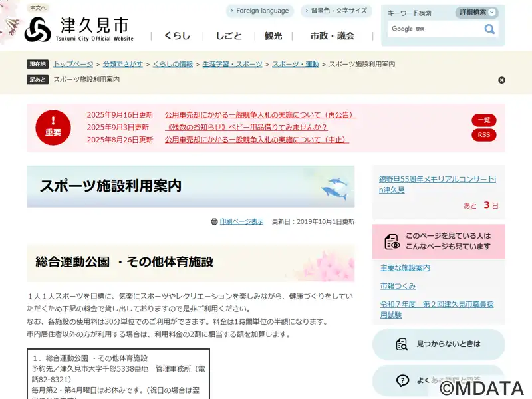Click the Tsukumi City logo icon
Screen dimensions: 532x399
coord(38,29)
